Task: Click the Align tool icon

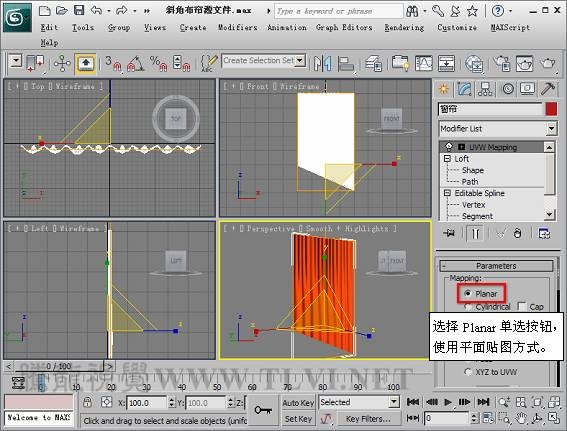Action: pyautogui.click(x=346, y=64)
